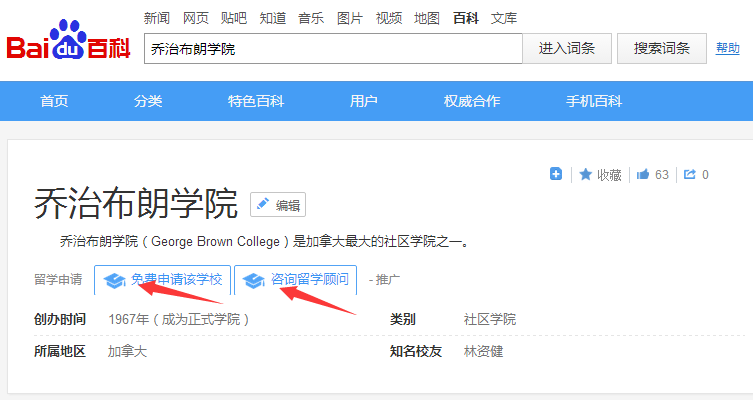
Task: Open 图片 in top navigation
Action: (350, 18)
